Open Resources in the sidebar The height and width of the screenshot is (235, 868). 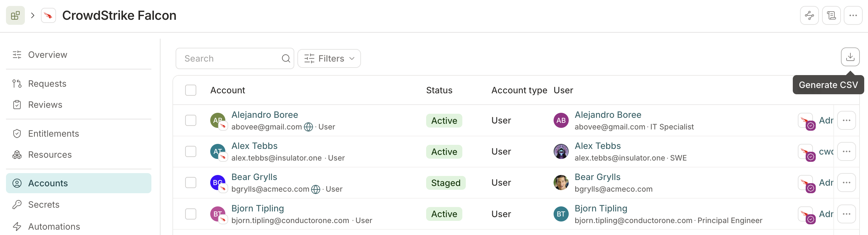pyautogui.click(x=78, y=155)
